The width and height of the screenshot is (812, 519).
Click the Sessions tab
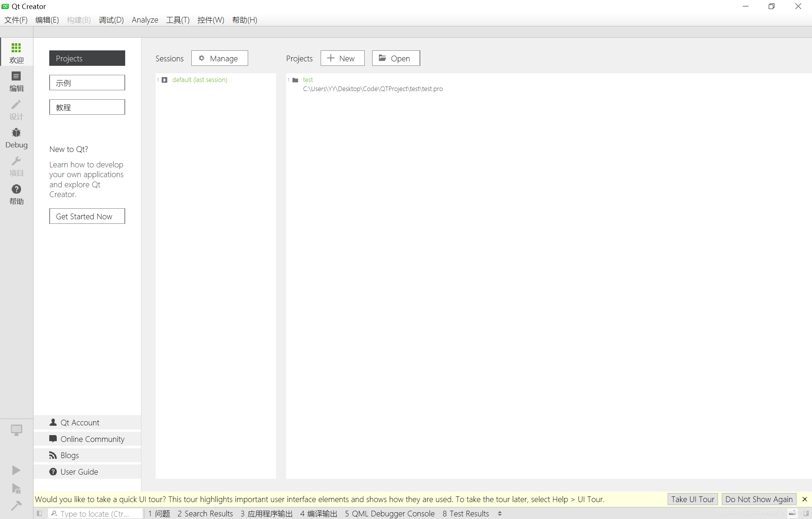pos(170,58)
